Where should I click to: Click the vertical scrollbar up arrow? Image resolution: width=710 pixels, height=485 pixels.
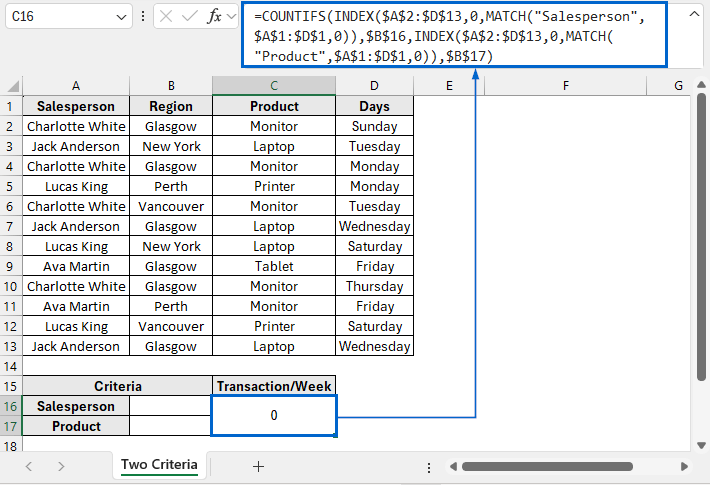tap(700, 87)
